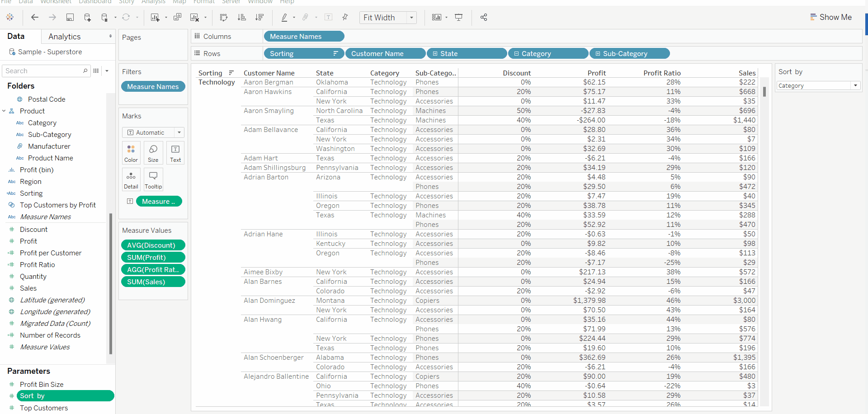Select the Sample - Superstore data source

(50, 52)
